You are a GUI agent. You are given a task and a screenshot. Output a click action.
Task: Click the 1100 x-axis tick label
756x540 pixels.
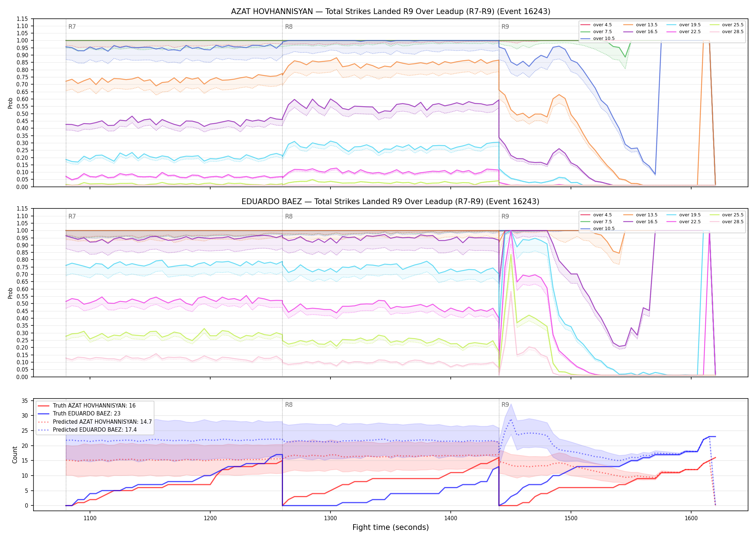tap(90, 518)
